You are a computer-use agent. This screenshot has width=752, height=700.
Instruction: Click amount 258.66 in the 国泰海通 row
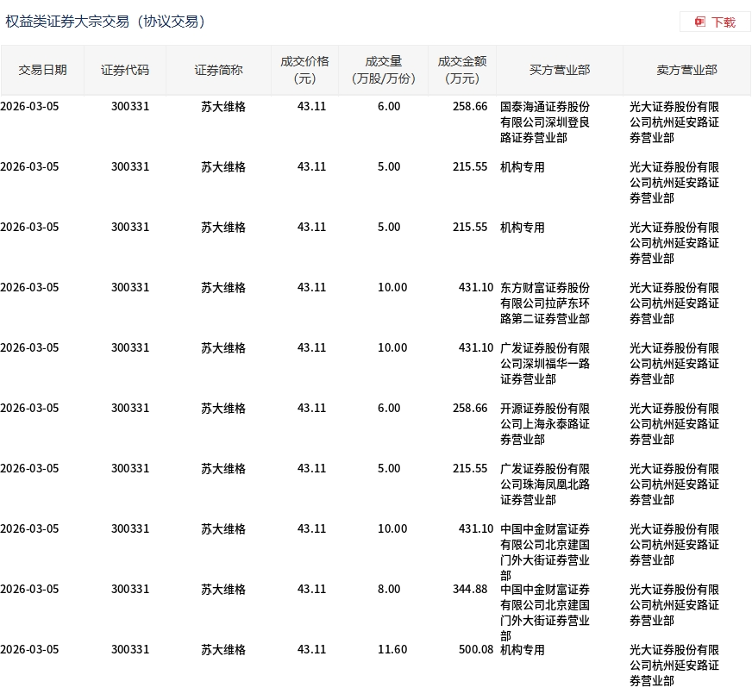click(469, 106)
